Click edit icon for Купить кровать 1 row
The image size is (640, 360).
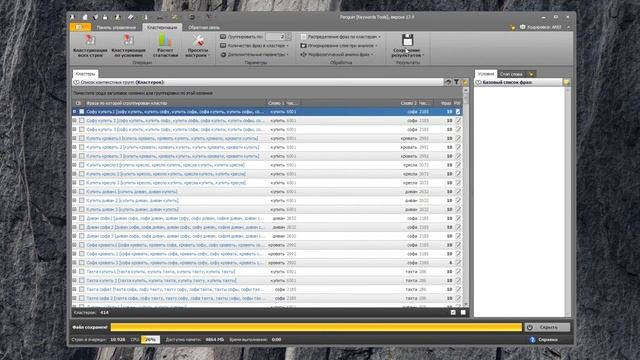[x=458, y=138]
